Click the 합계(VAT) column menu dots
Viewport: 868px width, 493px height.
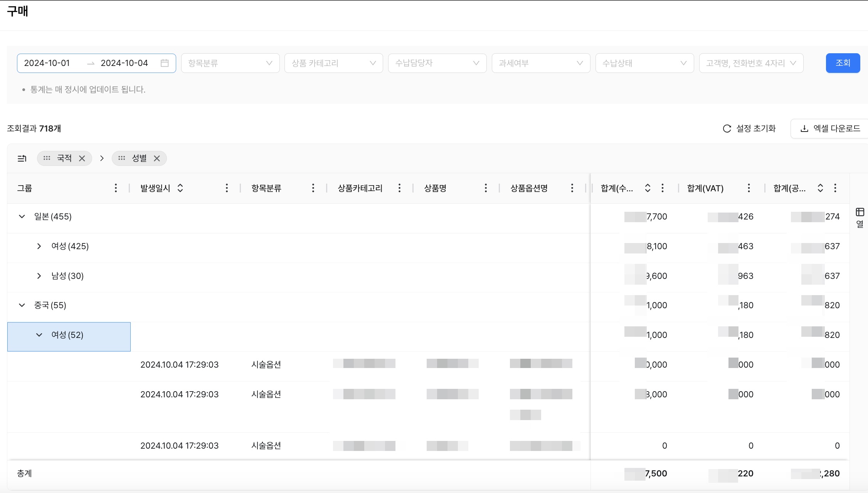(749, 188)
